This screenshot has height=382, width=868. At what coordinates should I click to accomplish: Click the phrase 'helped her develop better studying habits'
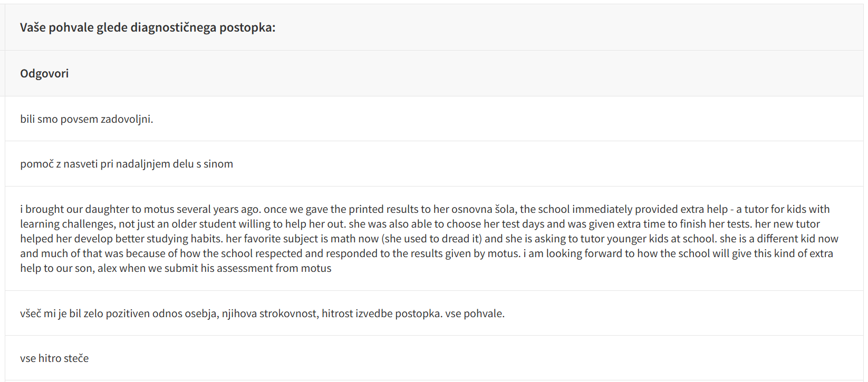pyautogui.click(x=121, y=239)
